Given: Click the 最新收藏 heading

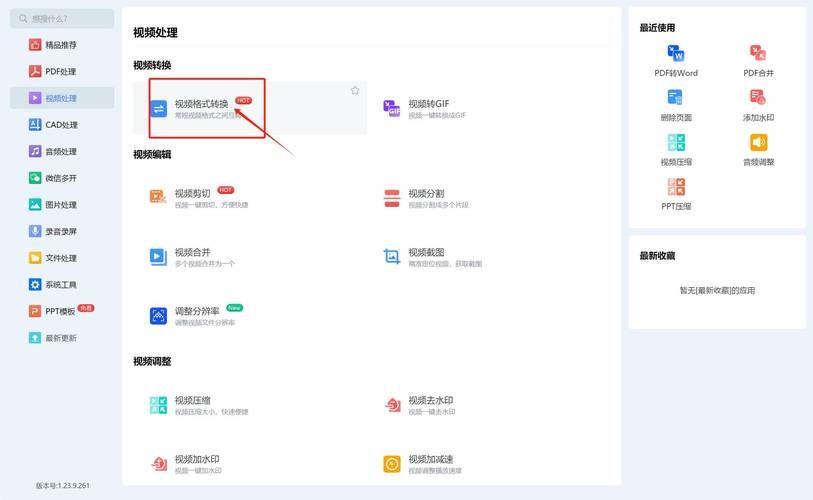Looking at the screenshot, I should (657, 256).
